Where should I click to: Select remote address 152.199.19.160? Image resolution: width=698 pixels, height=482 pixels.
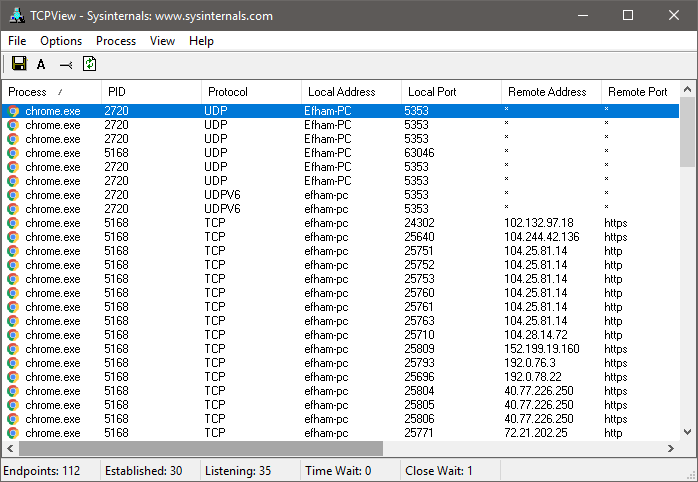(x=542, y=349)
